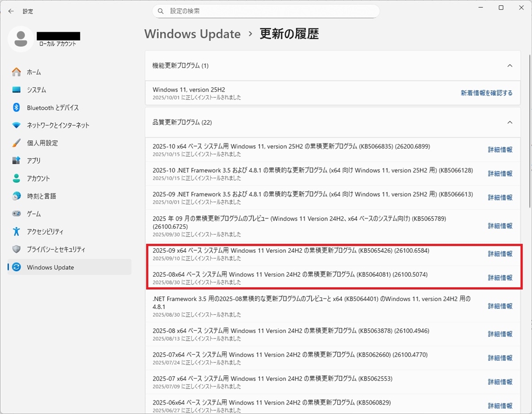The height and width of the screenshot is (414, 532).
Task: Open 詳細情報 for KB5064081 update
Action: (x=500, y=277)
